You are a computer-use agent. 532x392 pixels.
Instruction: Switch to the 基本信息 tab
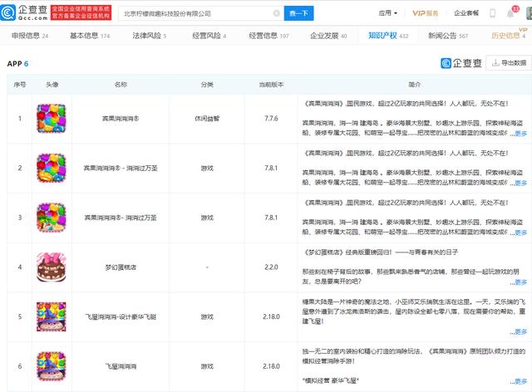[x=90, y=36]
